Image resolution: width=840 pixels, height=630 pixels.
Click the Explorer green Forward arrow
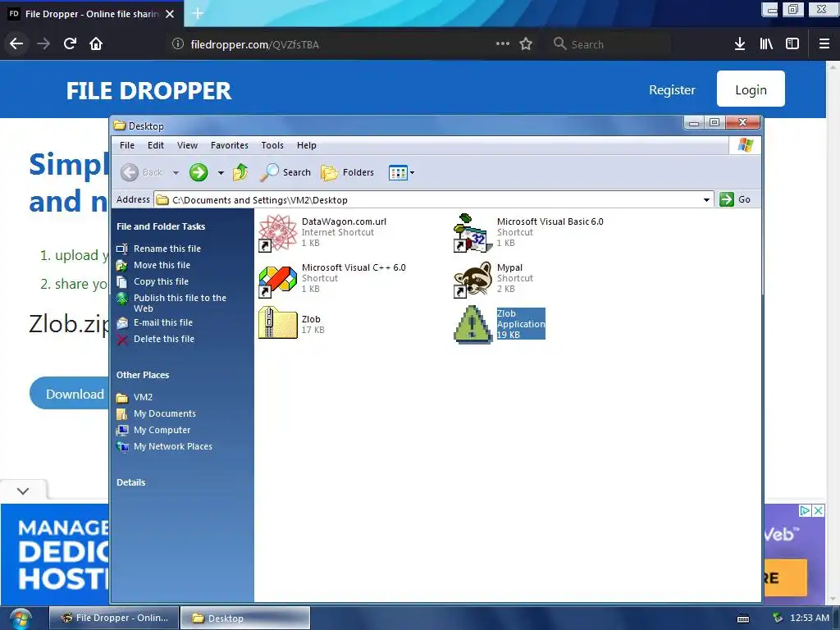(199, 172)
